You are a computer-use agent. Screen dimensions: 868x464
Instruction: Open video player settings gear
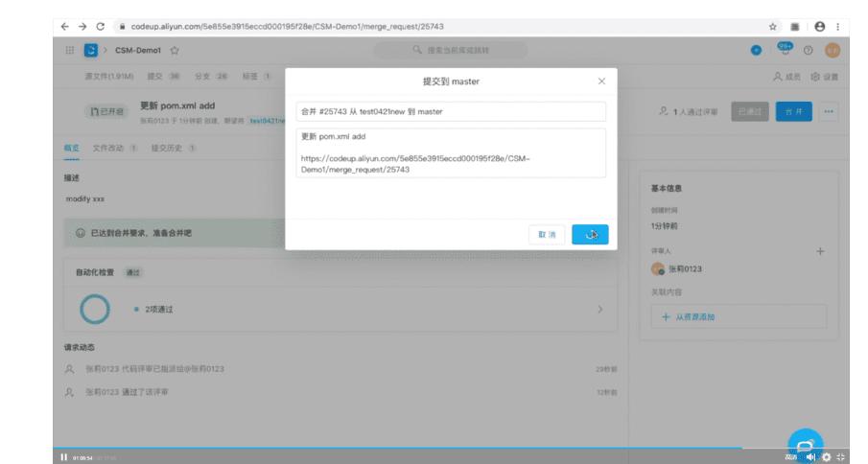click(x=827, y=457)
